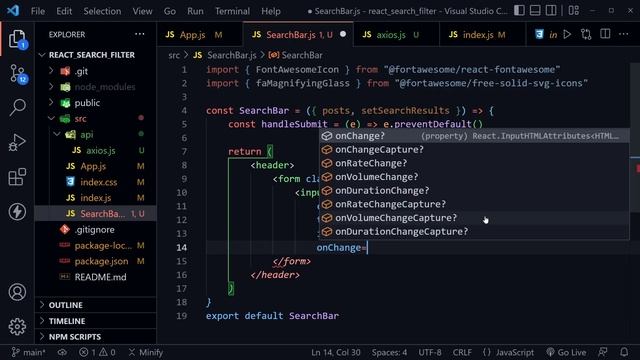The height and width of the screenshot is (360, 640).
Task: Open the View menu
Action: (142, 11)
